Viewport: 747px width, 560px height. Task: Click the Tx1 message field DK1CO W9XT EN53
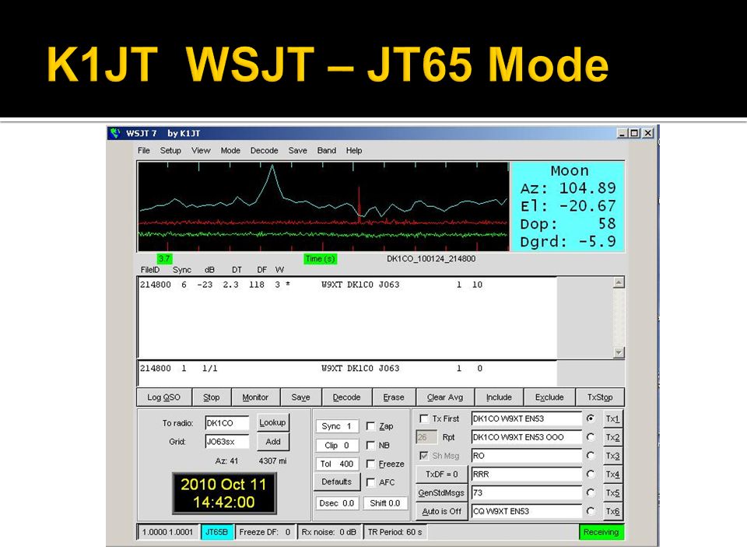[527, 418]
